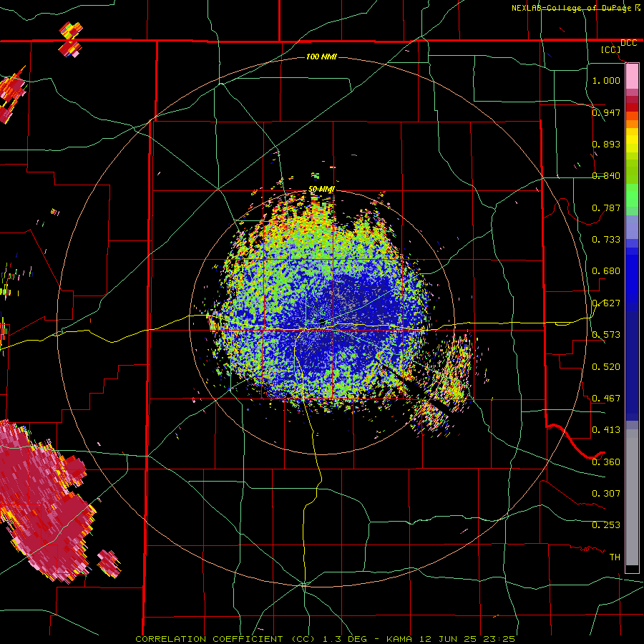Click the 50 NMI range ring label
Screen dimensions: 644x644
click(x=321, y=190)
